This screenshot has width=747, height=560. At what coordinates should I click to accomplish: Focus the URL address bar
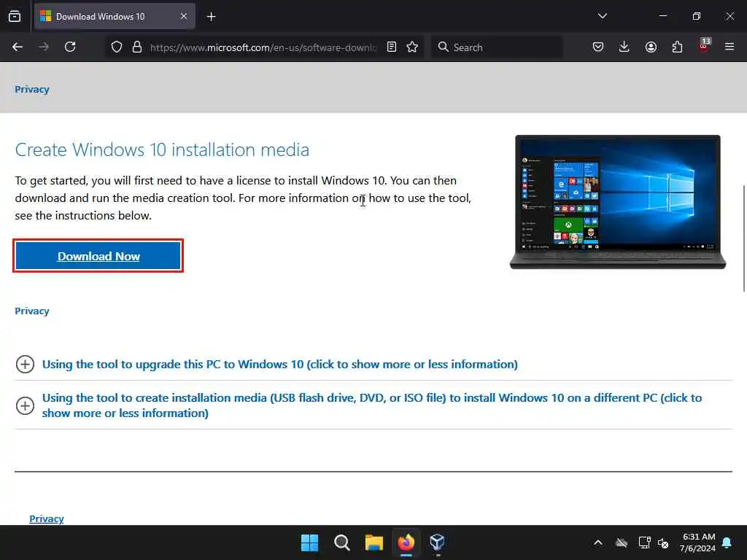click(x=263, y=47)
